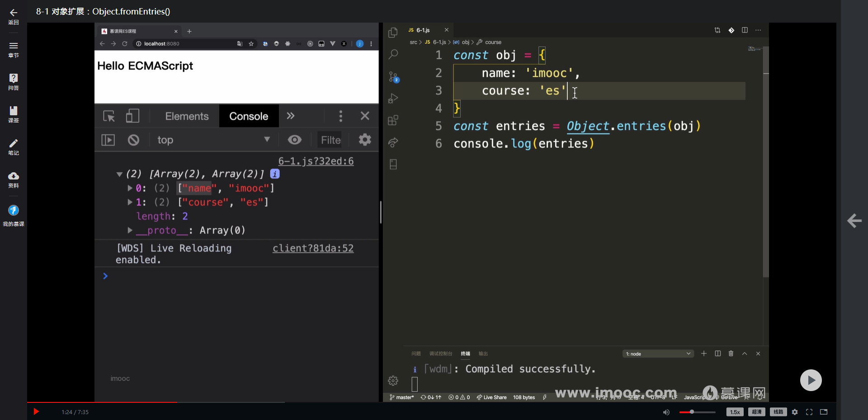Adjust the video volume slider
The image size is (868, 420).
point(697,412)
